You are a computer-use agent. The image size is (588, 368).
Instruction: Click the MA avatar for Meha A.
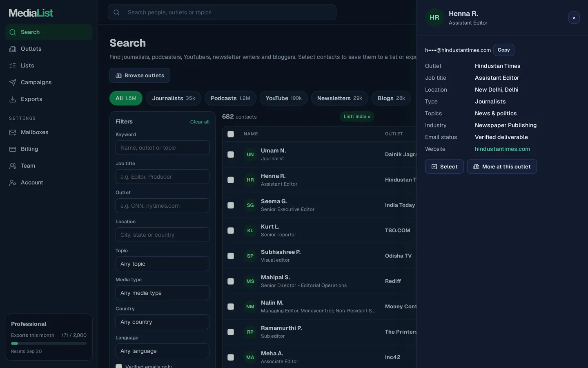(x=250, y=357)
